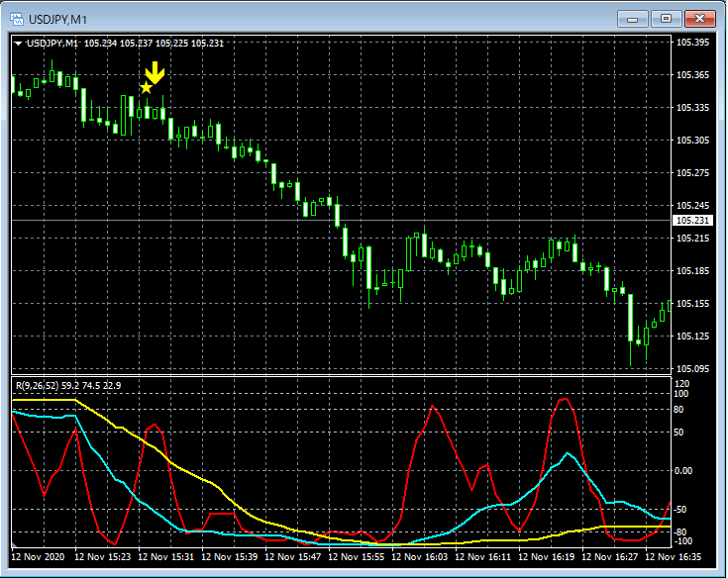Click the chart window icon in title bar
Screen dimensions: 728x578
pyautogui.click(x=17, y=18)
